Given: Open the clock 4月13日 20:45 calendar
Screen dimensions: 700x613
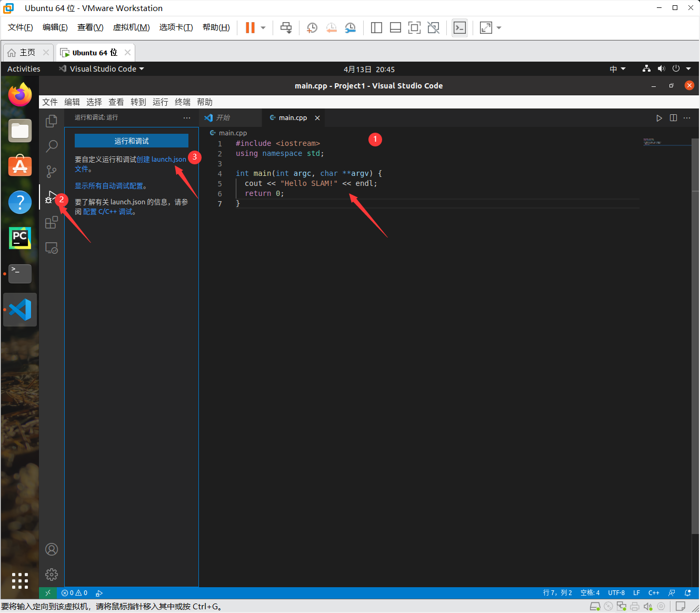Looking at the screenshot, I should coord(369,70).
